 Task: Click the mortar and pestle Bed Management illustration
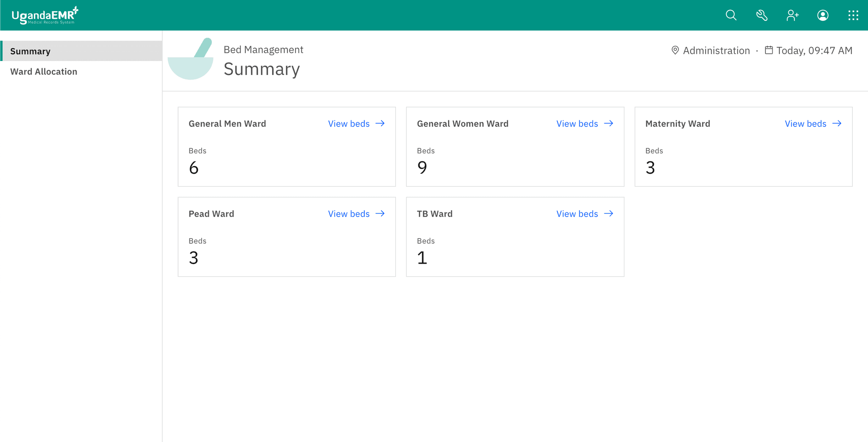[191, 59]
